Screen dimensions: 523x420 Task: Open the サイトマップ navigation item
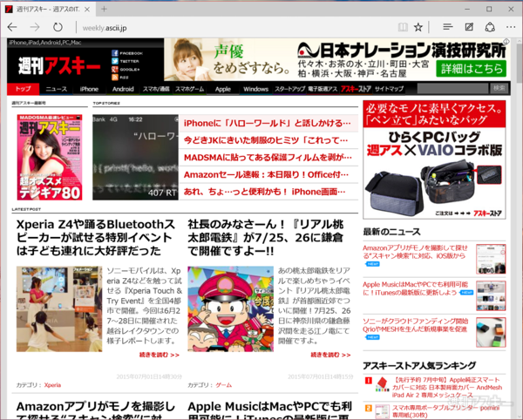(x=389, y=89)
